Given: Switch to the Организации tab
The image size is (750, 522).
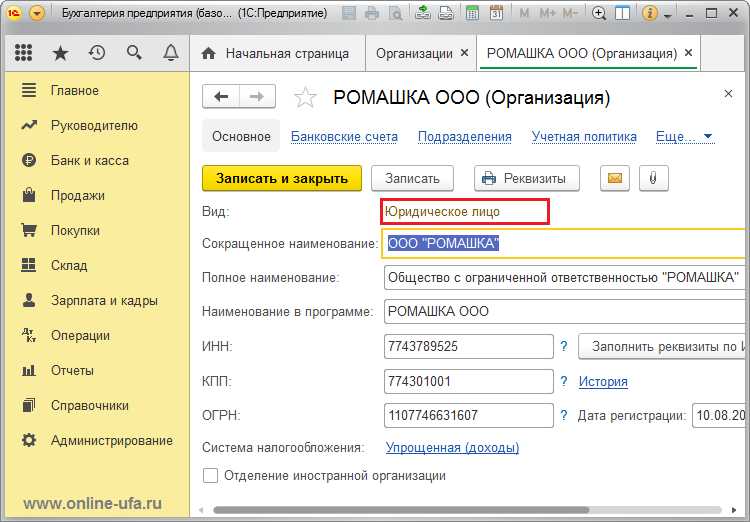Looking at the screenshot, I should point(414,54).
